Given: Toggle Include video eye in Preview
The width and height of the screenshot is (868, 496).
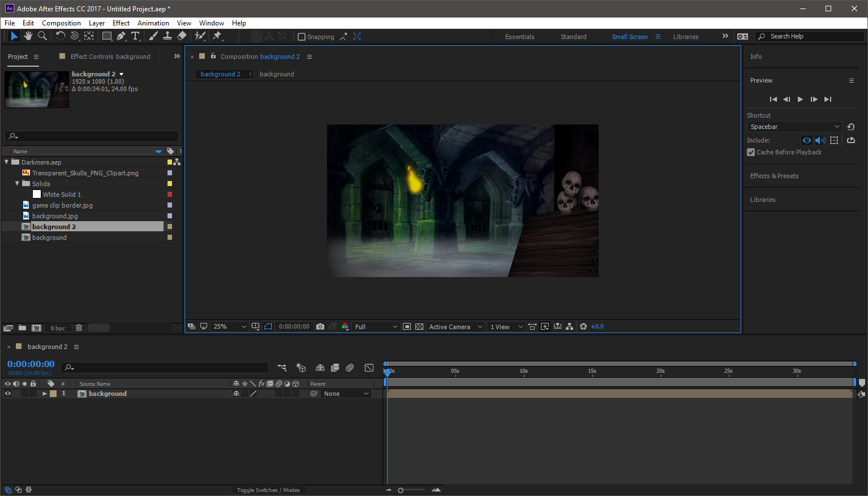Looking at the screenshot, I should 807,140.
